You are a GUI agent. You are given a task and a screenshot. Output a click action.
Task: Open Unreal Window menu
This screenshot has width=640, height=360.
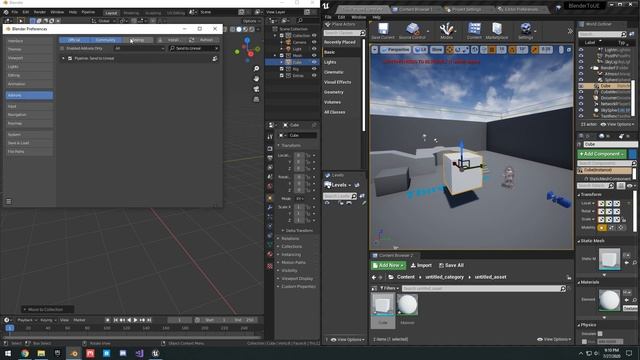[359, 17]
